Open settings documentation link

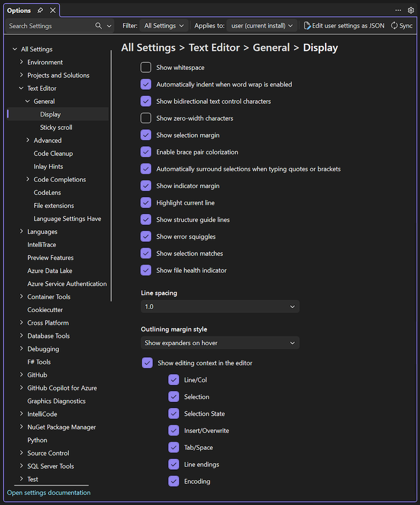pyautogui.click(x=49, y=492)
